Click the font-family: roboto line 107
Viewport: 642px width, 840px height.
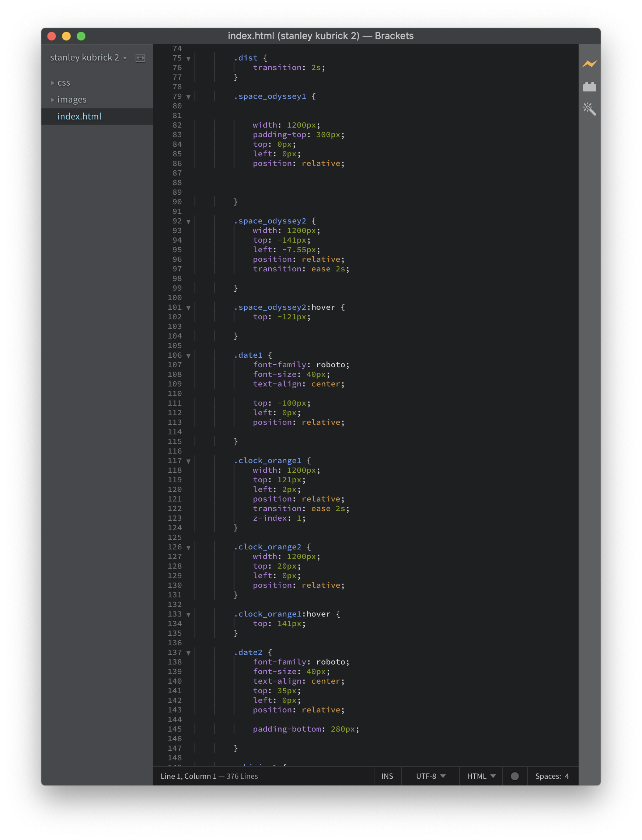pyautogui.click(x=301, y=365)
